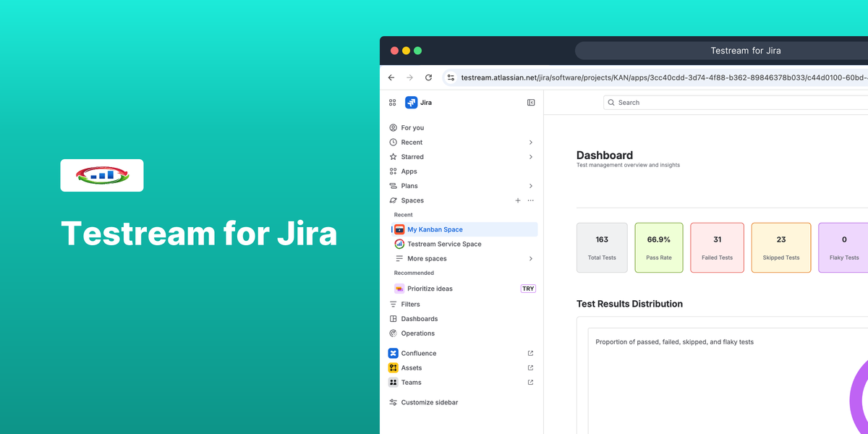Click the Jira logo icon

(411, 103)
